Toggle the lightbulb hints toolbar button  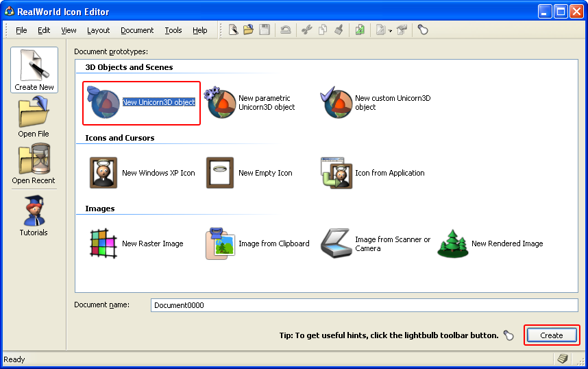click(423, 29)
